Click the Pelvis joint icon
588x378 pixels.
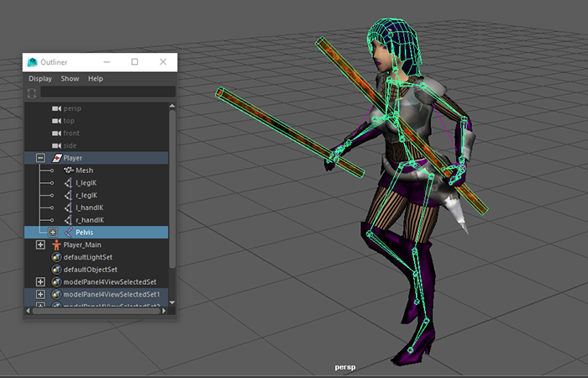click(x=68, y=233)
